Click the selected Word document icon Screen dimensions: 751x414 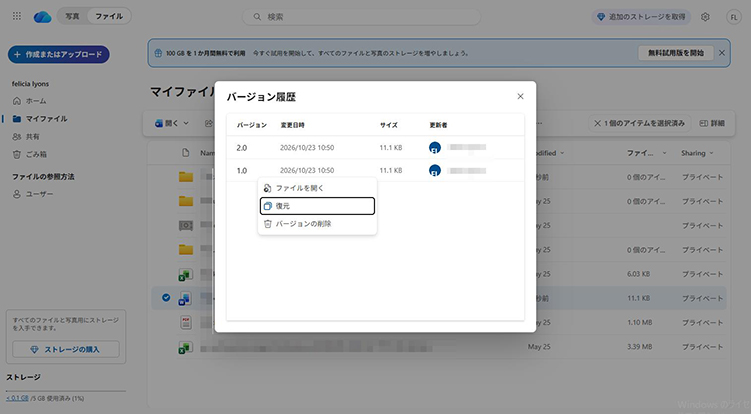point(186,299)
